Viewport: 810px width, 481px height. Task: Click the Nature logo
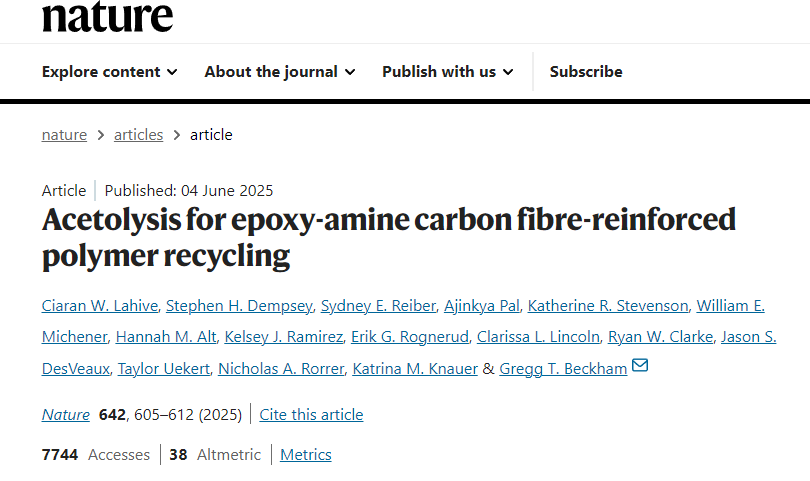pos(107,16)
